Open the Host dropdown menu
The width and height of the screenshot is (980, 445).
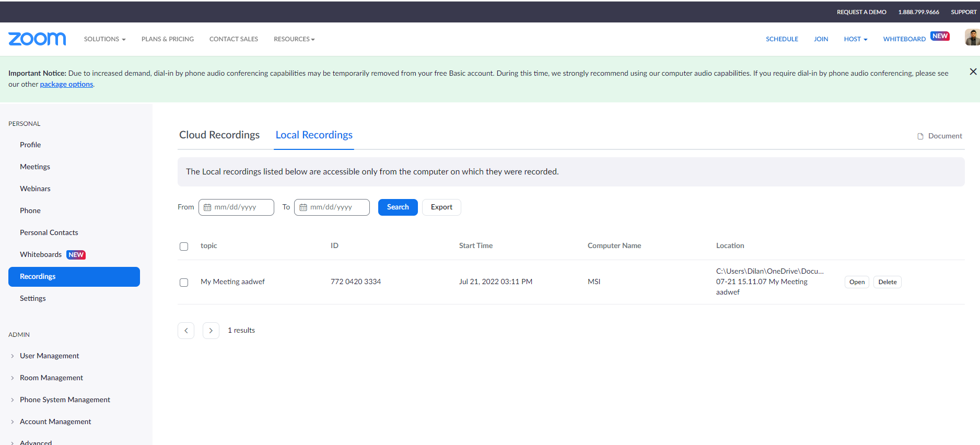point(856,39)
